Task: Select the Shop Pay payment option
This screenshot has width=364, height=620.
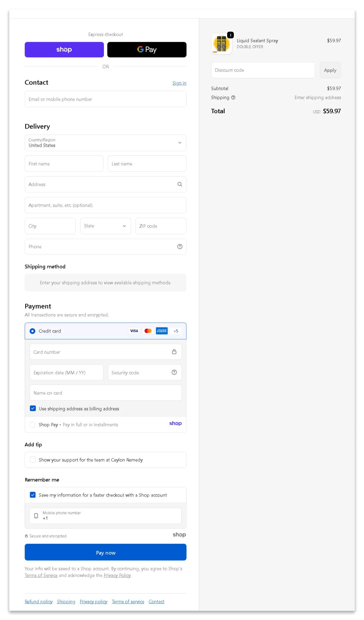Action: click(33, 425)
